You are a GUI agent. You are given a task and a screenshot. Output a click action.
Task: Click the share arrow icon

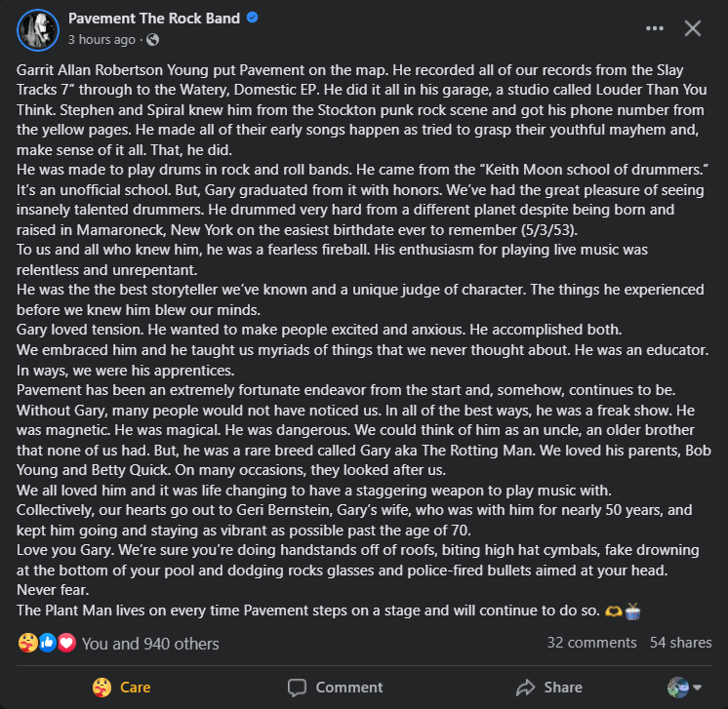tap(525, 687)
